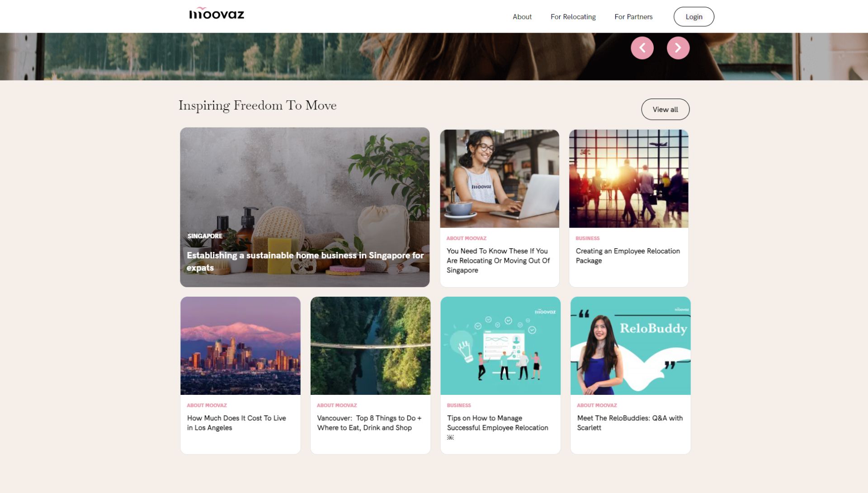Viewport: 868px width, 493px height.
Task: Open the About menu item
Action: [x=522, y=17]
